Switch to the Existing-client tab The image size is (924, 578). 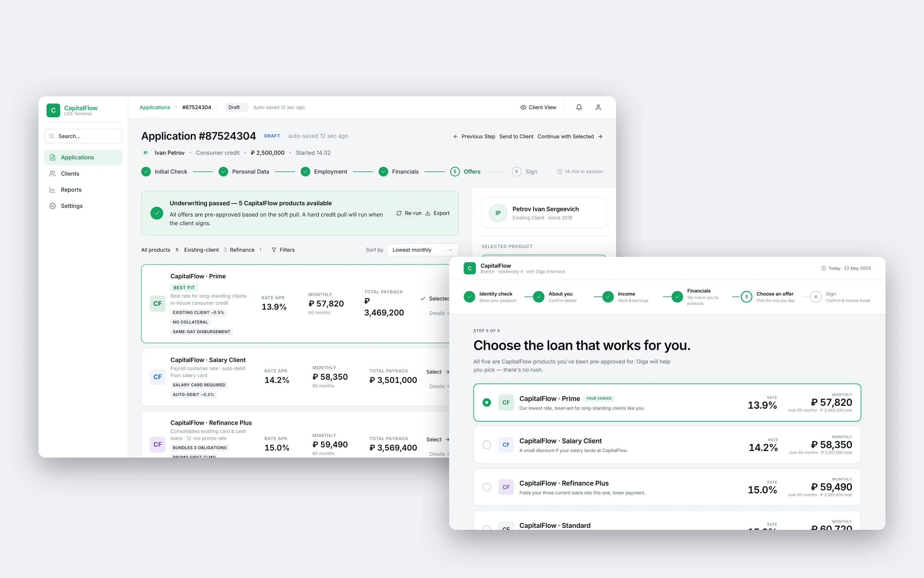[x=205, y=250]
